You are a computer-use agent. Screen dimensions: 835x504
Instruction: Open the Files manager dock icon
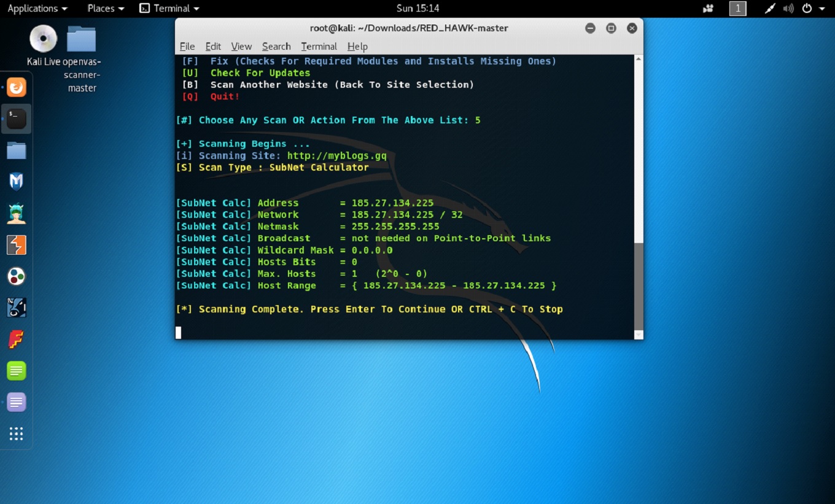coord(17,150)
